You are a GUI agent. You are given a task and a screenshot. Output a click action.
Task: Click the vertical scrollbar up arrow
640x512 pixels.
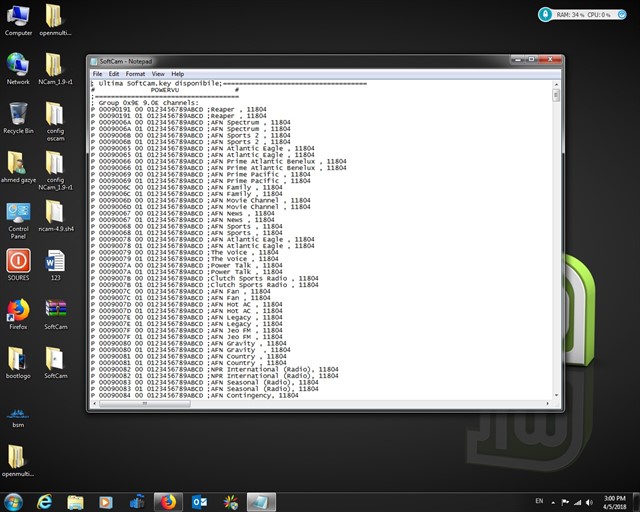(x=556, y=84)
